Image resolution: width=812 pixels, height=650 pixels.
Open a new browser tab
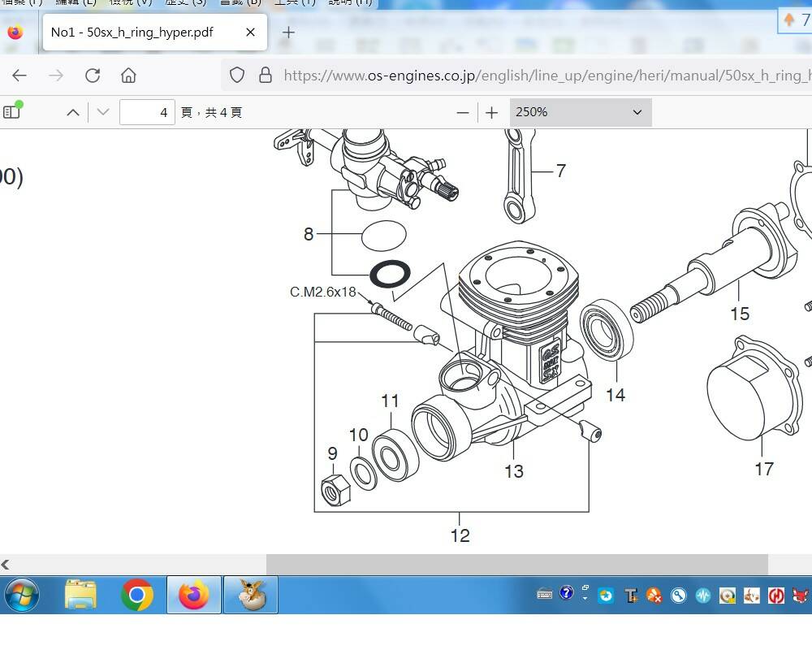288,32
